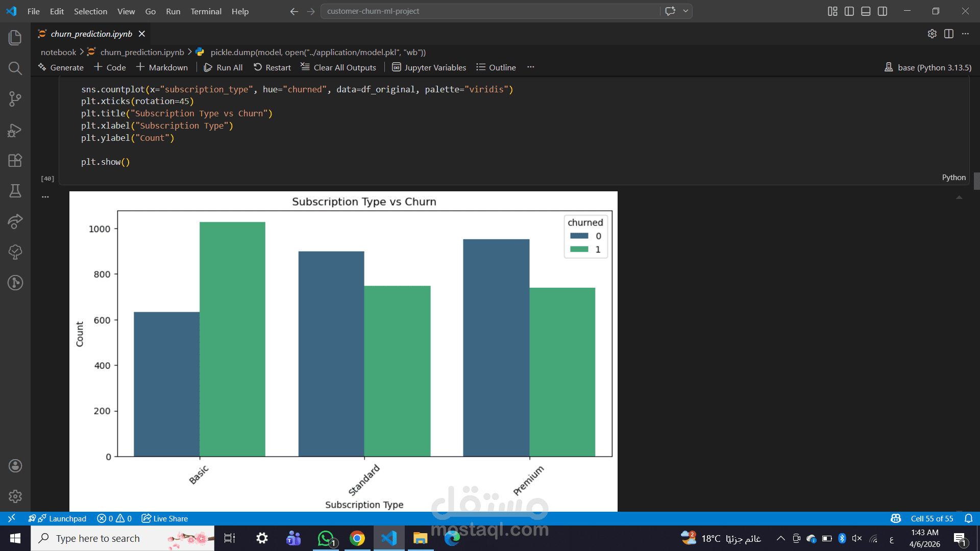Open the Explorer view in activity bar
The image size is (980, 551).
pos(15,37)
